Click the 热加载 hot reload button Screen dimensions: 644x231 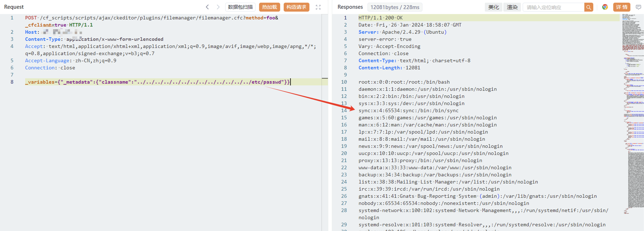click(269, 7)
